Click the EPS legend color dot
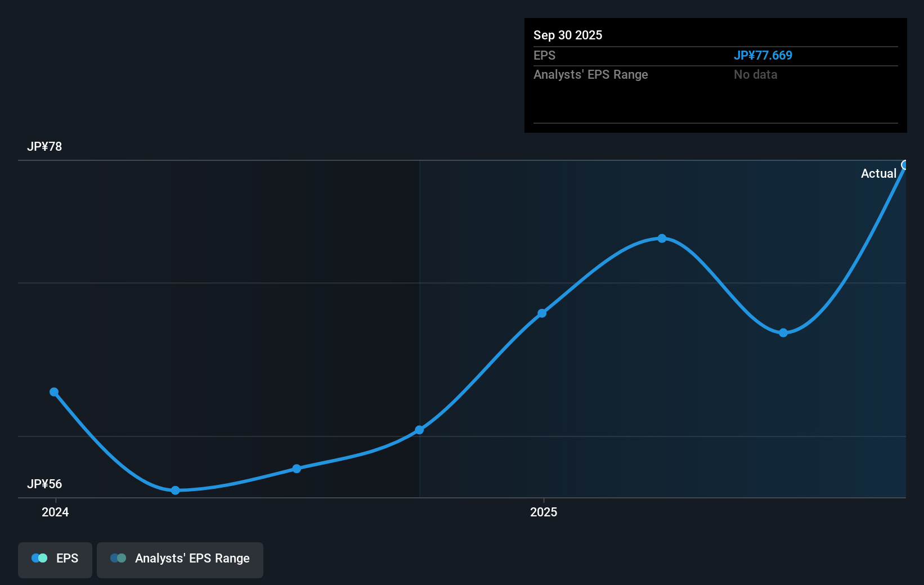Image resolution: width=924 pixels, height=585 pixels. (x=39, y=557)
